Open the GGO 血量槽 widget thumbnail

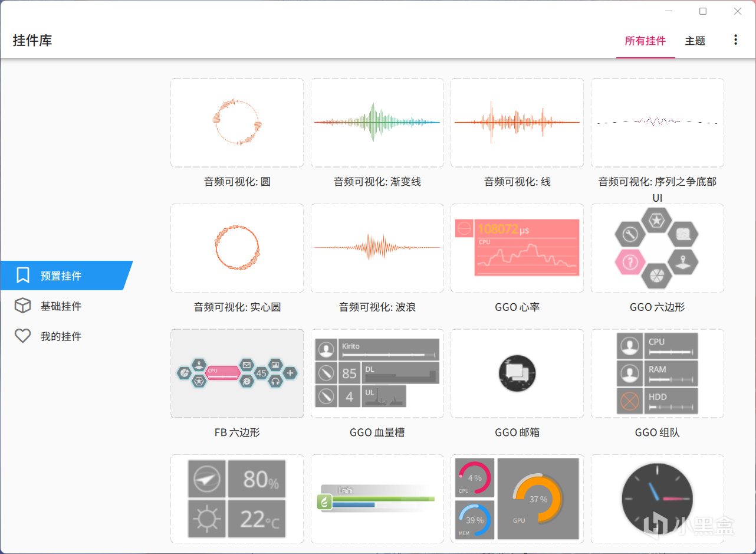coord(377,373)
